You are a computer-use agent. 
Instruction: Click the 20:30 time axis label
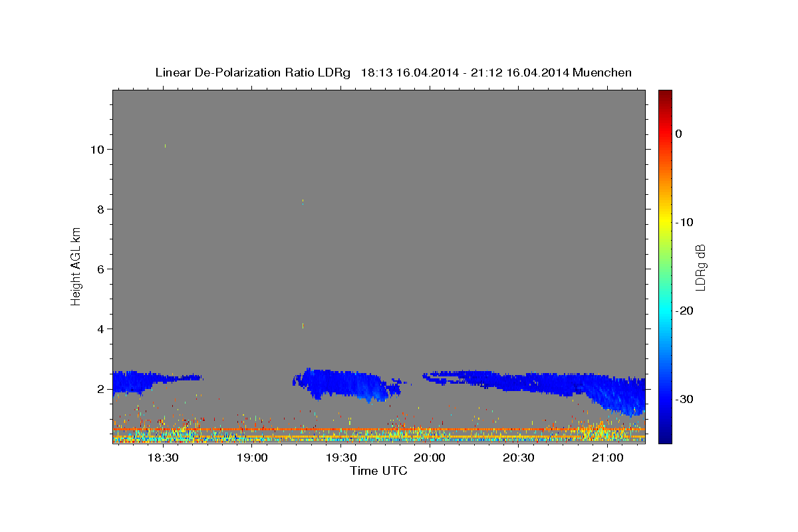pyautogui.click(x=519, y=458)
